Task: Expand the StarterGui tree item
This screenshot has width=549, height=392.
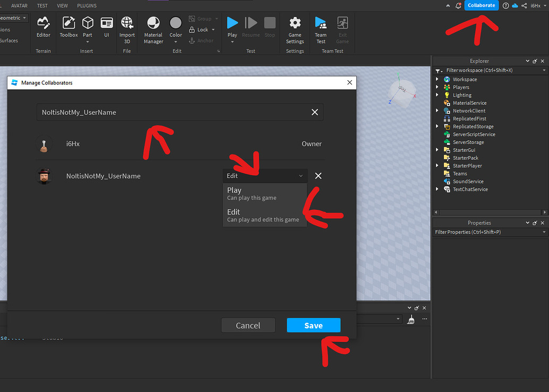Action: [x=437, y=150]
